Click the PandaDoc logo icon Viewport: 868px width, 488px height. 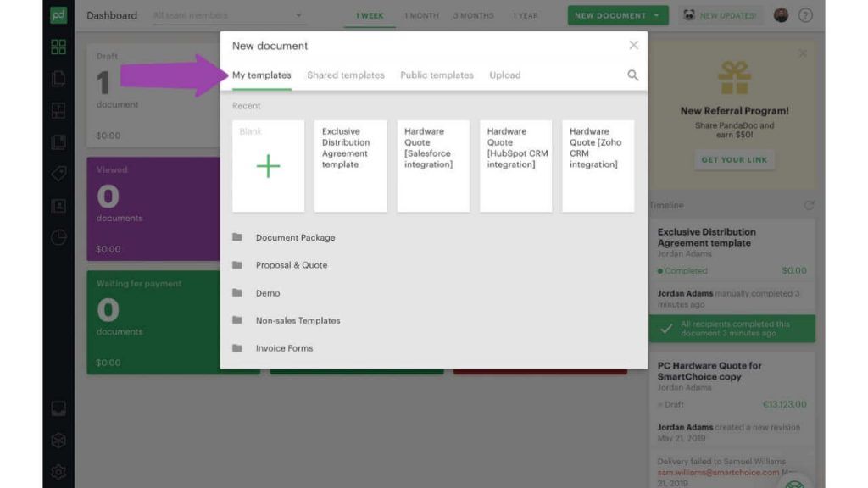[58, 15]
